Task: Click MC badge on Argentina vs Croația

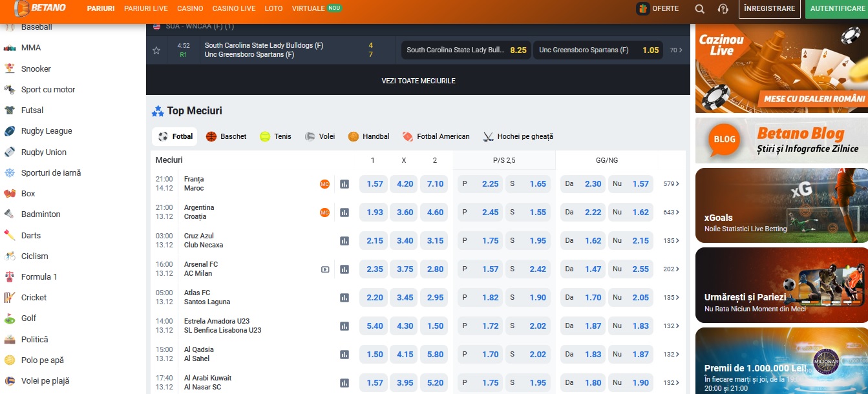Action: click(x=324, y=213)
